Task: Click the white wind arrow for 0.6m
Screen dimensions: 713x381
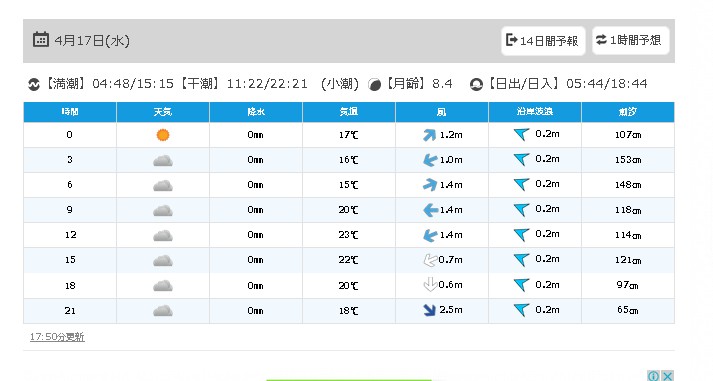Action: coord(430,285)
